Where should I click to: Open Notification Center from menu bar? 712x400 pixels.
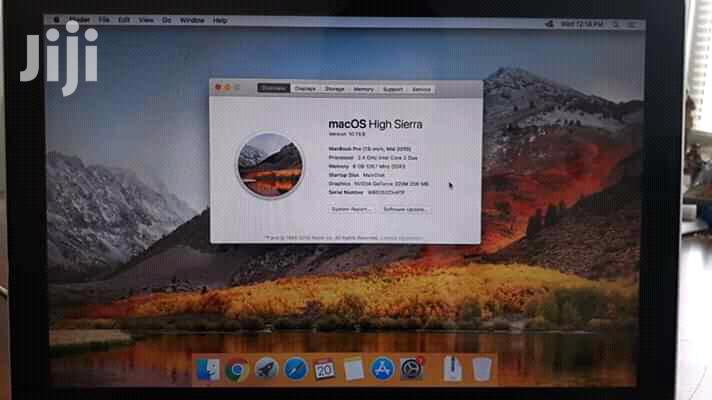(x=632, y=24)
